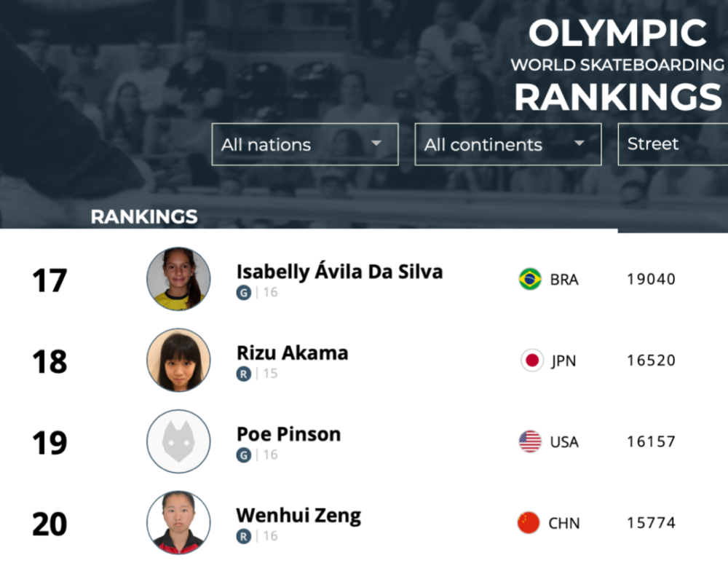Click the China flag icon
Screen dimensions: 728x563
pyautogui.click(x=529, y=523)
